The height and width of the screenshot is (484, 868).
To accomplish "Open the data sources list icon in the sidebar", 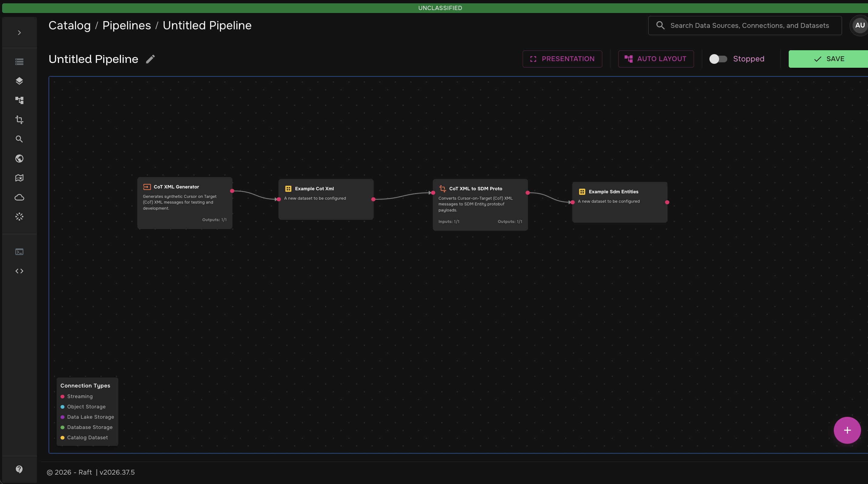I will click(19, 61).
